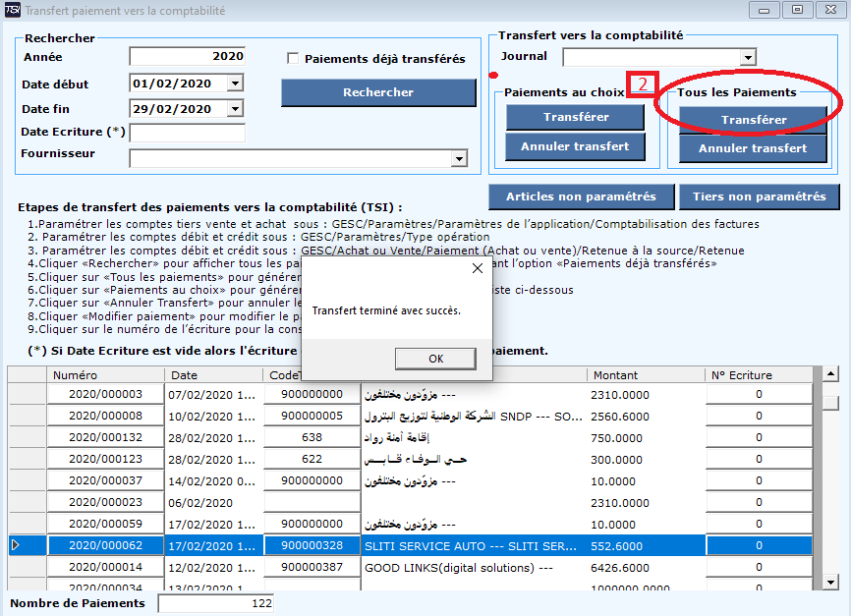Select payment number 2020/000037
This screenshot has width=851, height=616.
tap(105, 480)
